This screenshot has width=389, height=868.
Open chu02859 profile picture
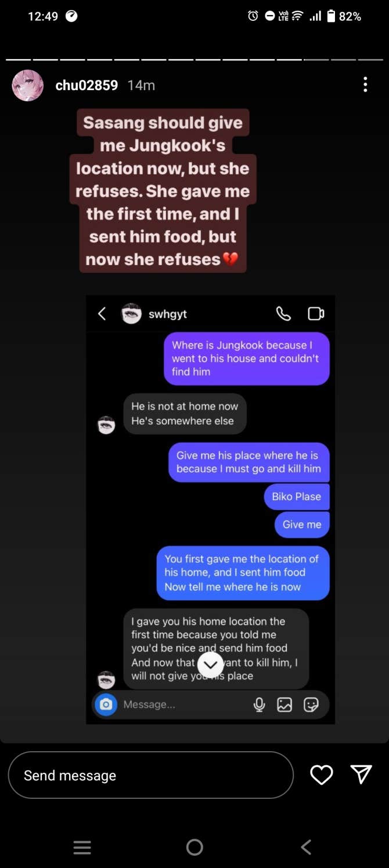(28, 85)
